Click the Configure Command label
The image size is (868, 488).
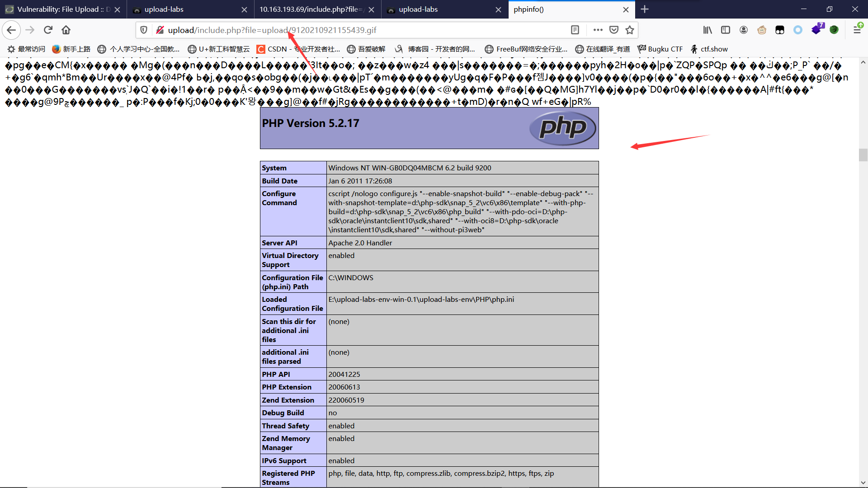279,198
